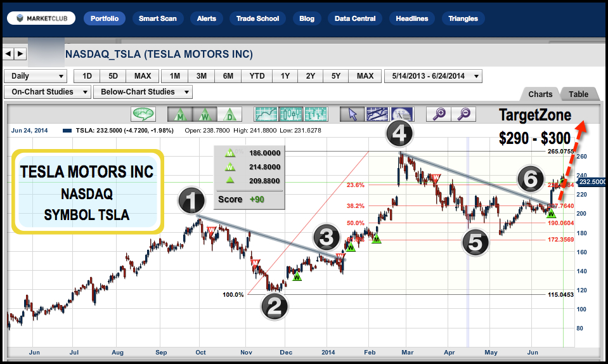Open Data Central
The image size is (608, 364).
tap(355, 18)
